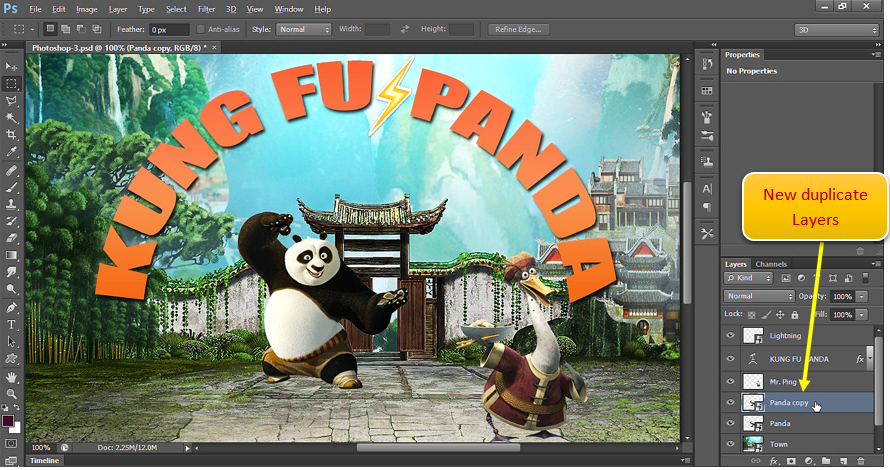This screenshot has width=890, height=470.
Task: Open the Image menu
Action: click(86, 9)
